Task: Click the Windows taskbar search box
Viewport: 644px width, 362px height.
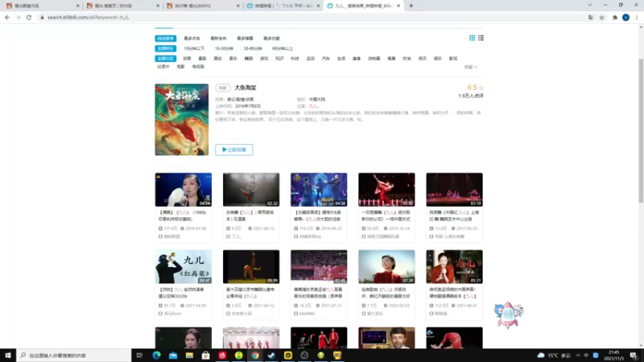Action: (74, 355)
